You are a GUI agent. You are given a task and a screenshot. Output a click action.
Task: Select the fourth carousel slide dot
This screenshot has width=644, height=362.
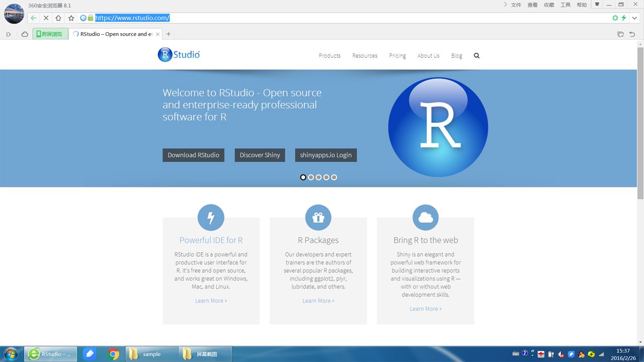[326, 177]
